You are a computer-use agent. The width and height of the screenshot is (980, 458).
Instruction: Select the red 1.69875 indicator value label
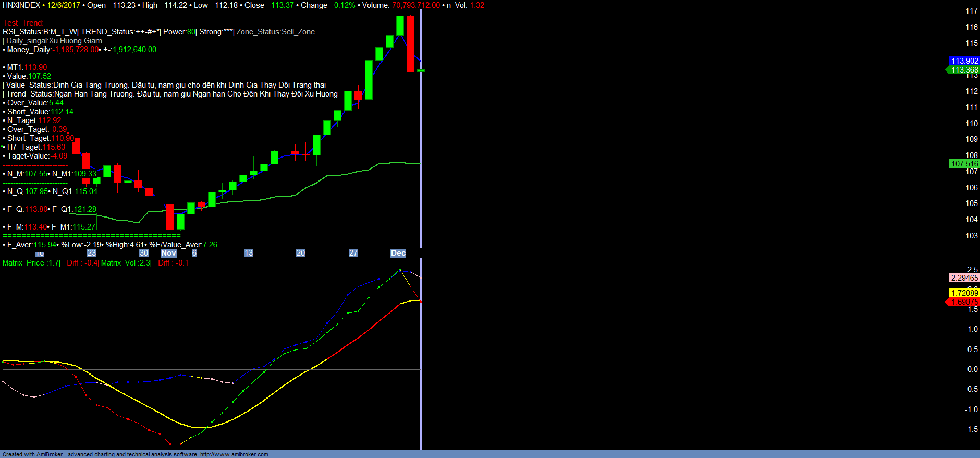(964, 302)
